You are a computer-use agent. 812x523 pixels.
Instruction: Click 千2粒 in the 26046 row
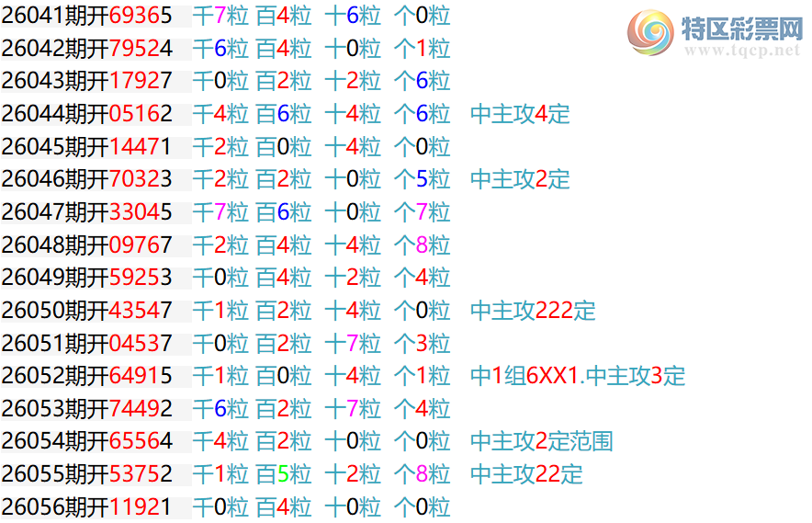(220, 179)
